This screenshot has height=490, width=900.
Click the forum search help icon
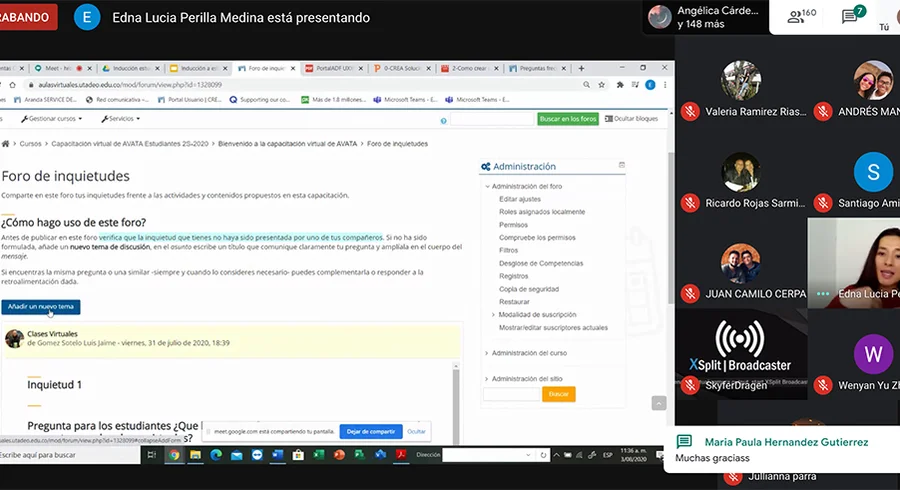coord(443,120)
